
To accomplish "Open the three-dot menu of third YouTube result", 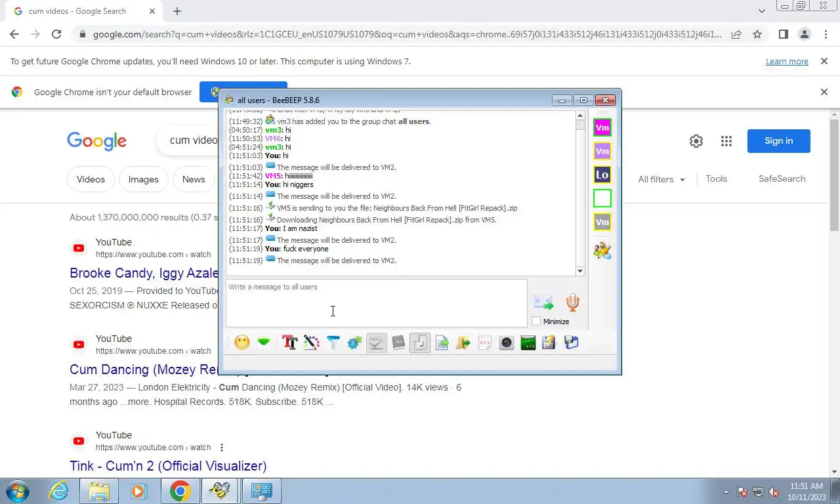I will 222,448.
